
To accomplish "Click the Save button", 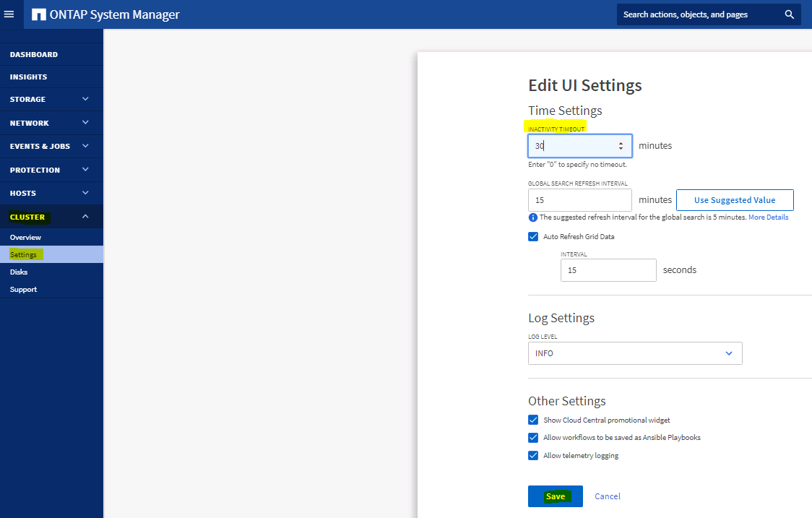I will pyautogui.click(x=555, y=496).
